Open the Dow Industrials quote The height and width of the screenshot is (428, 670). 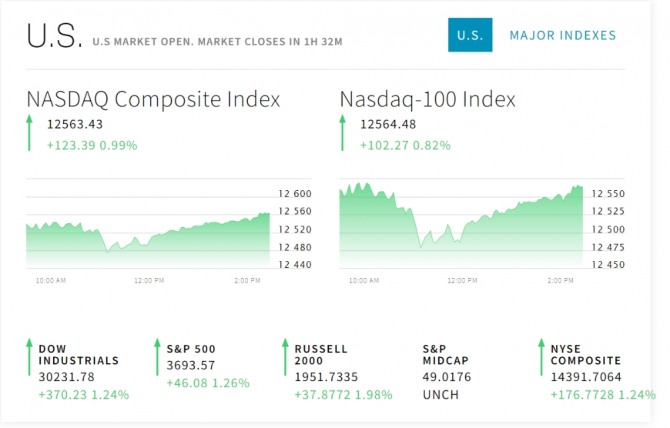point(78,355)
